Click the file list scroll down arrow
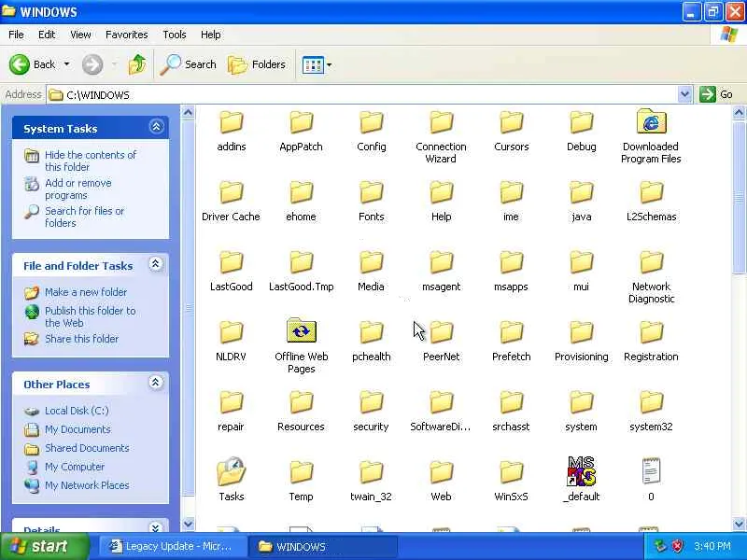747x560 pixels. click(x=739, y=524)
